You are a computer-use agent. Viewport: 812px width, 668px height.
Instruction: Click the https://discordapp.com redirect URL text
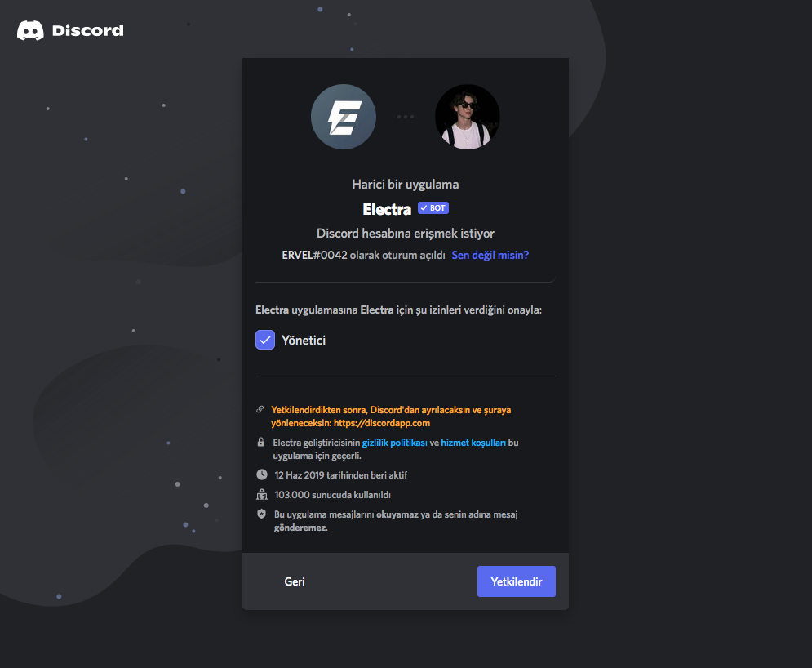pyautogui.click(x=382, y=423)
